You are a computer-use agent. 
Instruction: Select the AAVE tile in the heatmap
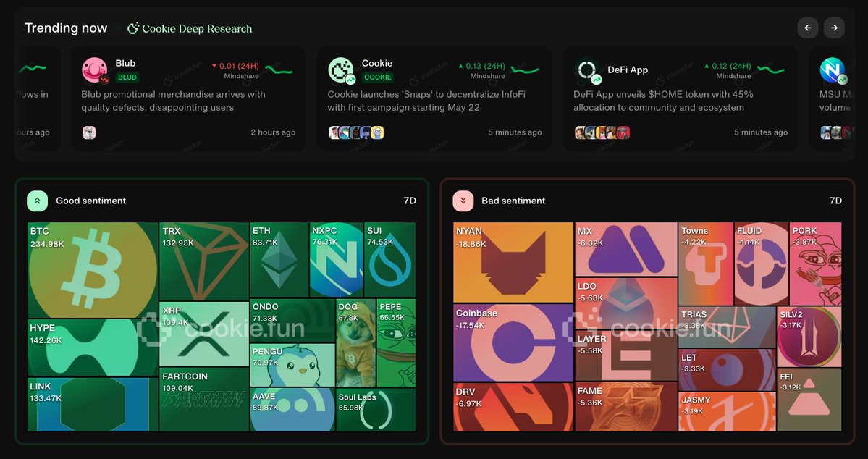(x=292, y=410)
